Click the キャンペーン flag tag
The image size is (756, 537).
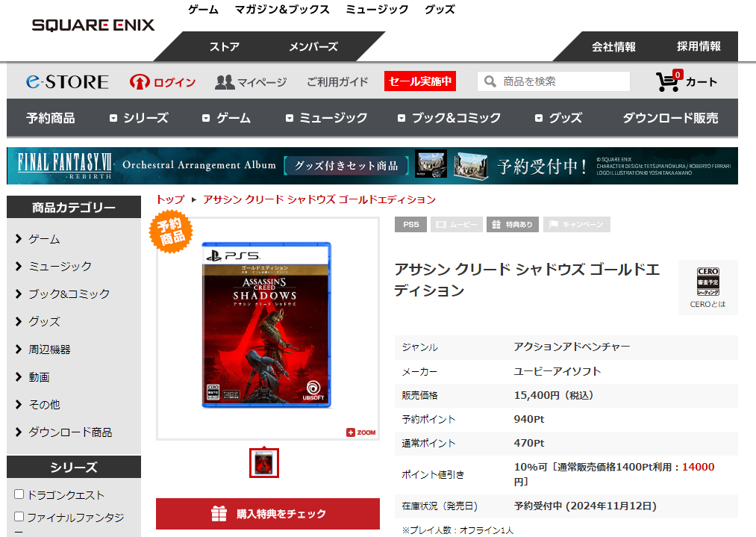[x=577, y=224]
